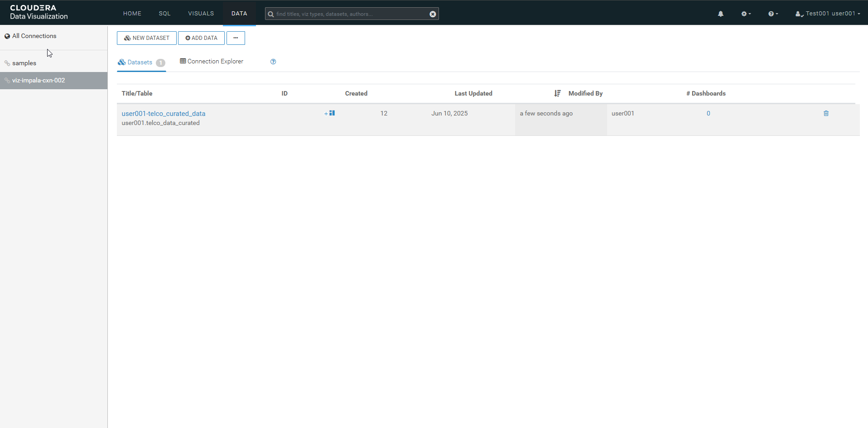Click the dashboards count 0 link

(708, 113)
